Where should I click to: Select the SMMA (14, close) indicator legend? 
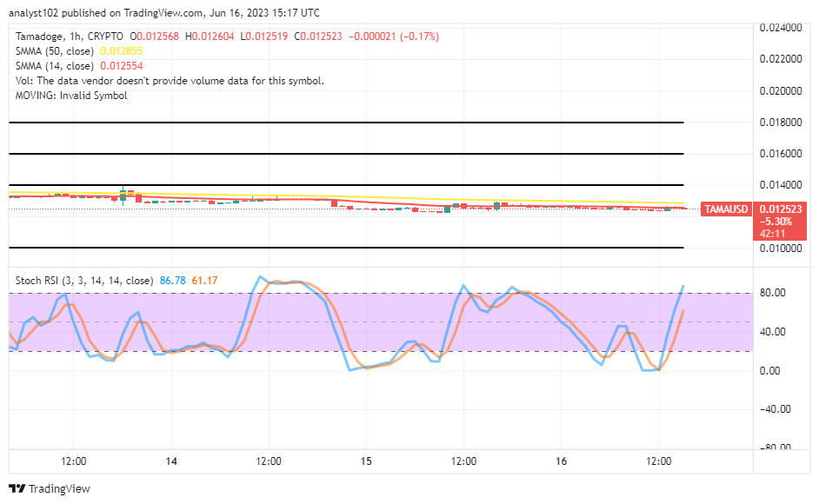[x=54, y=66]
